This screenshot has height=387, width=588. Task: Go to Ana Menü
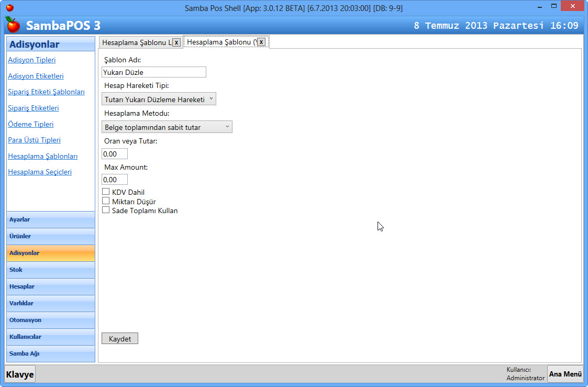[565, 374]
